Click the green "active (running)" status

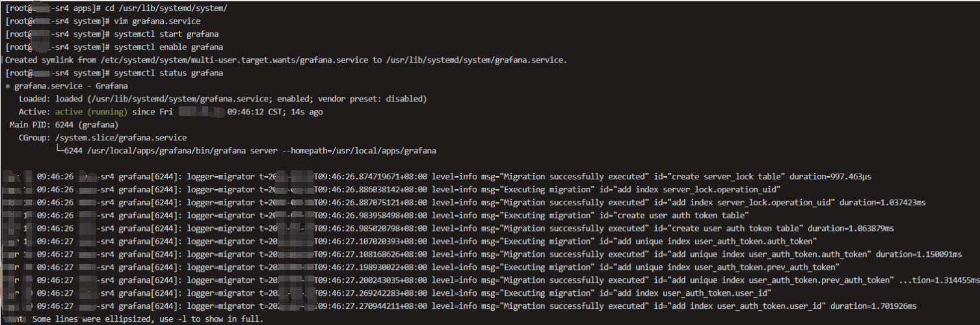click(90, 112)
